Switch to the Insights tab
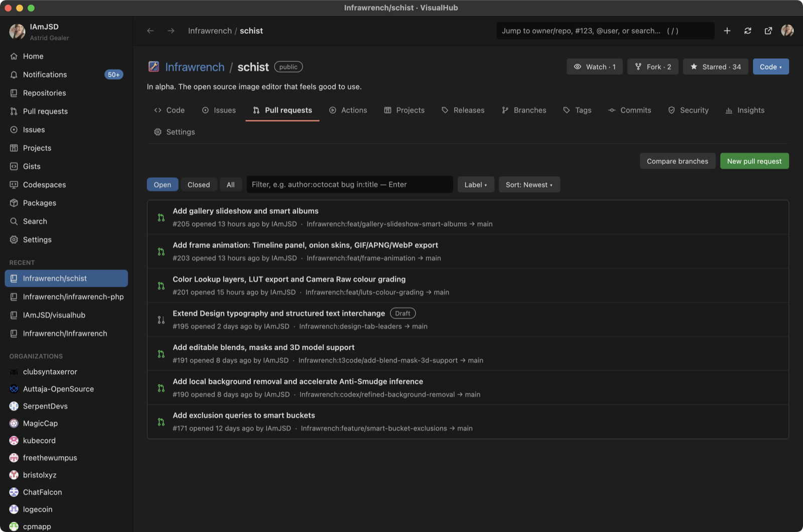 coord(745,110)
